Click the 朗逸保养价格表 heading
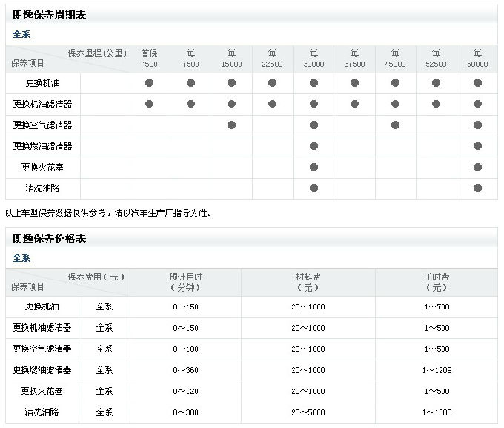Screen dimensions: 504x428 (49, 238)
